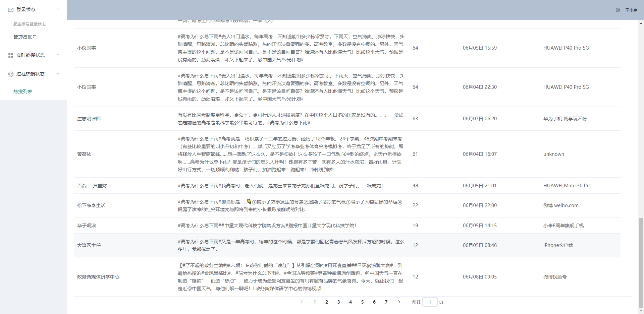Click post text of 华子啊湫 row
The width and height of the screenshot is (644, 314).
point(267,226)
